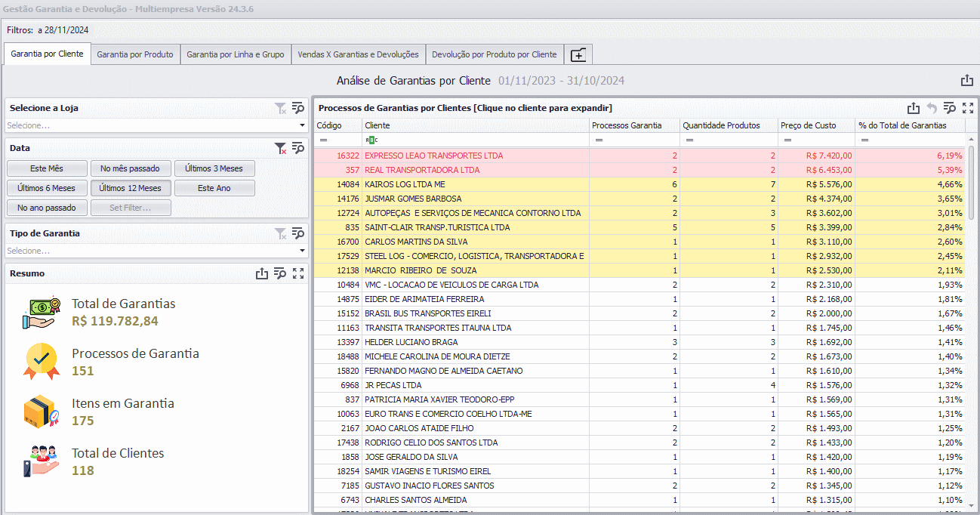
Task: Export the whole dashboard via title bar share icon
Action: 966,81
